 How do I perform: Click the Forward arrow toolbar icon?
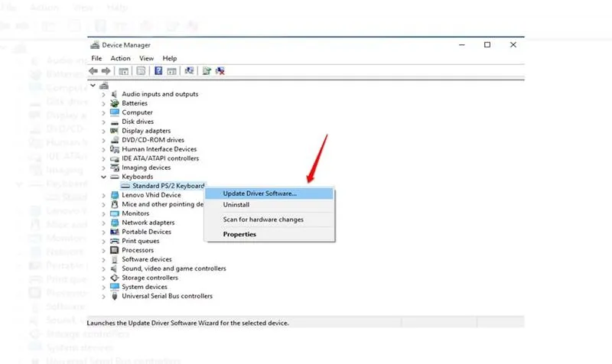105,71
